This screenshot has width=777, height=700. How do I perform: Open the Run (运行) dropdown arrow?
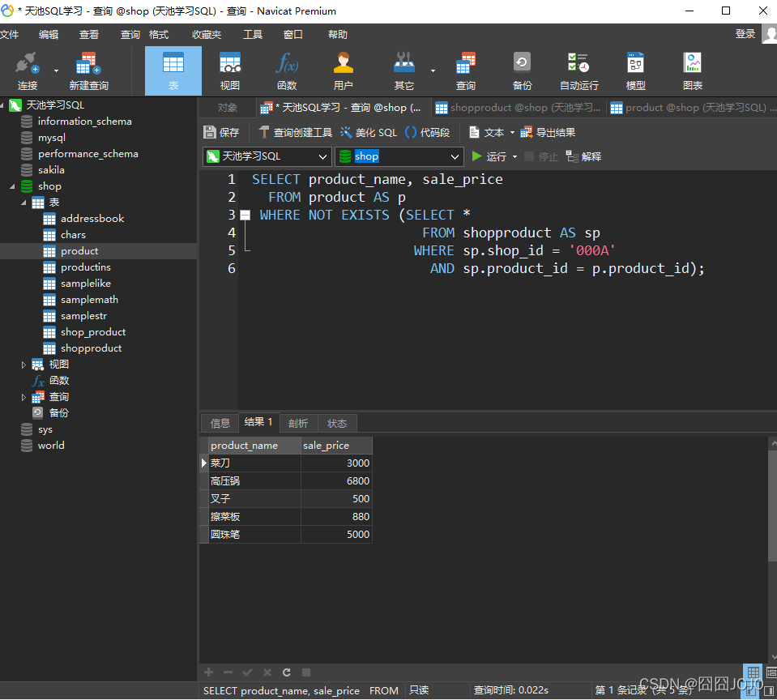pos(514,156)
